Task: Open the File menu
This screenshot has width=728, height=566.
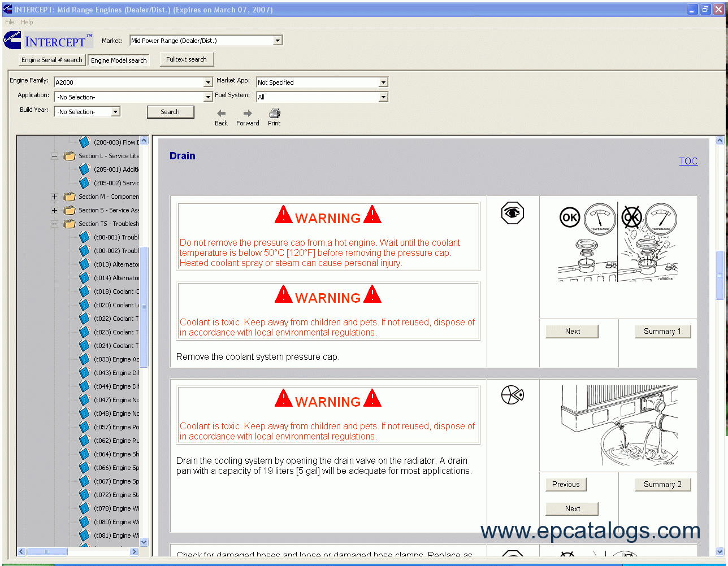Action: (x=10, y=22)
